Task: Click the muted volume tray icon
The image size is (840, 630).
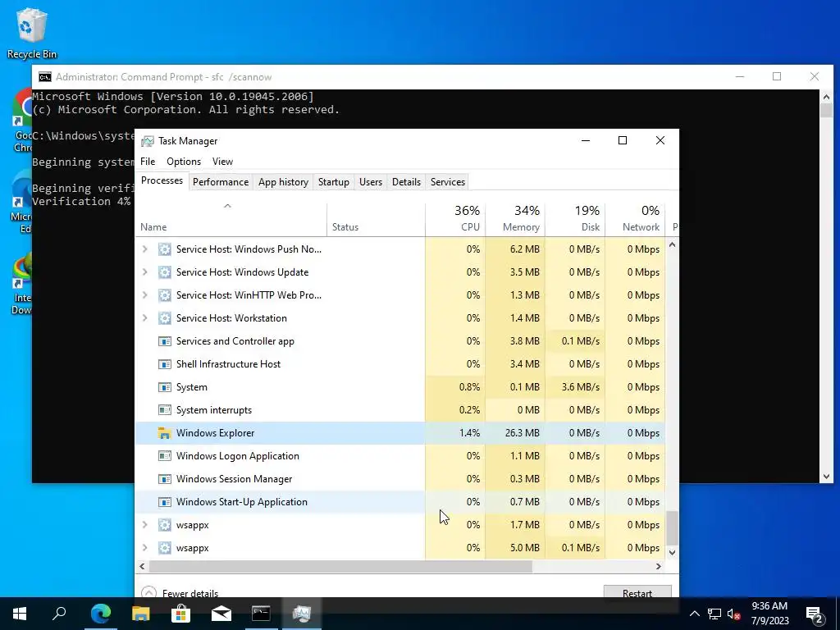Action: pos(734,614)
